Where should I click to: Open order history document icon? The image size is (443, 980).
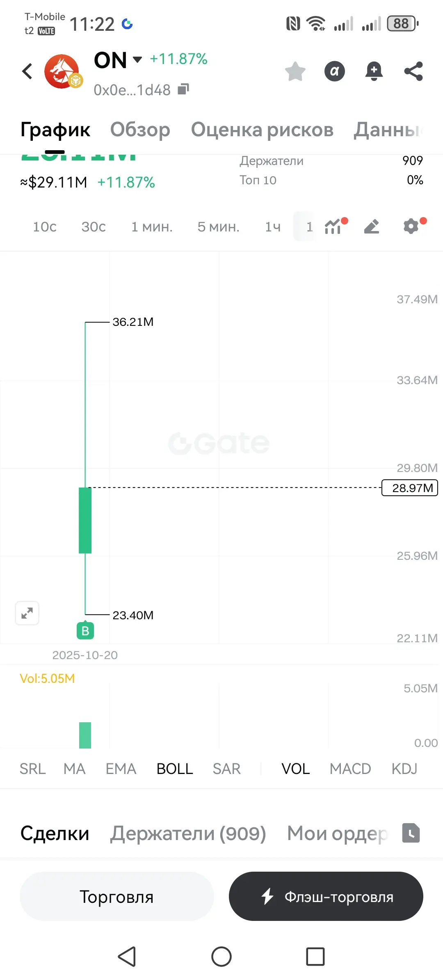pos(411,833)
